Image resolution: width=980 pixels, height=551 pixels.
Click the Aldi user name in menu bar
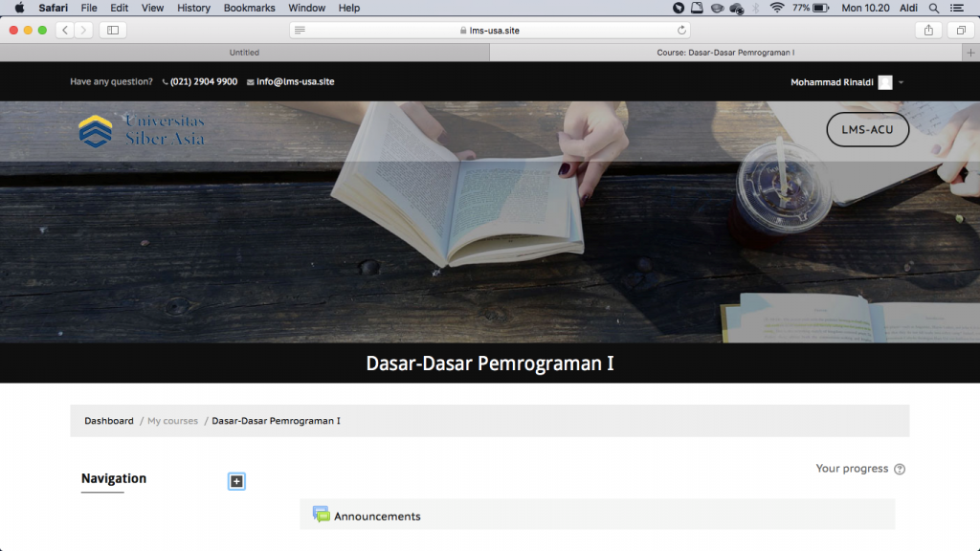(908, 8)
